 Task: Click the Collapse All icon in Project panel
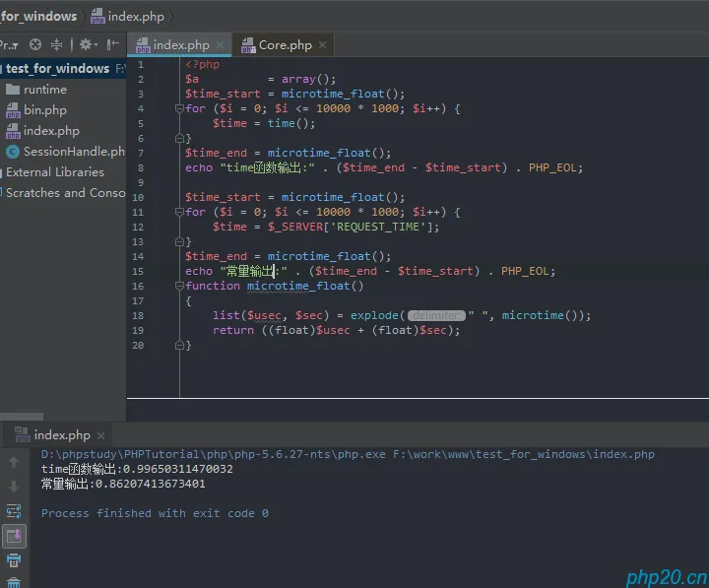point(57,44)
